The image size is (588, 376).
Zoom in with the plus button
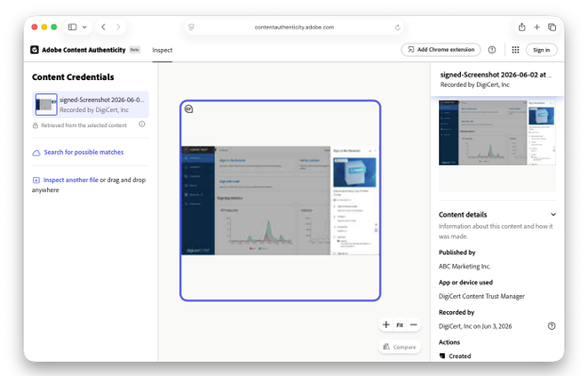click(386, 325)
